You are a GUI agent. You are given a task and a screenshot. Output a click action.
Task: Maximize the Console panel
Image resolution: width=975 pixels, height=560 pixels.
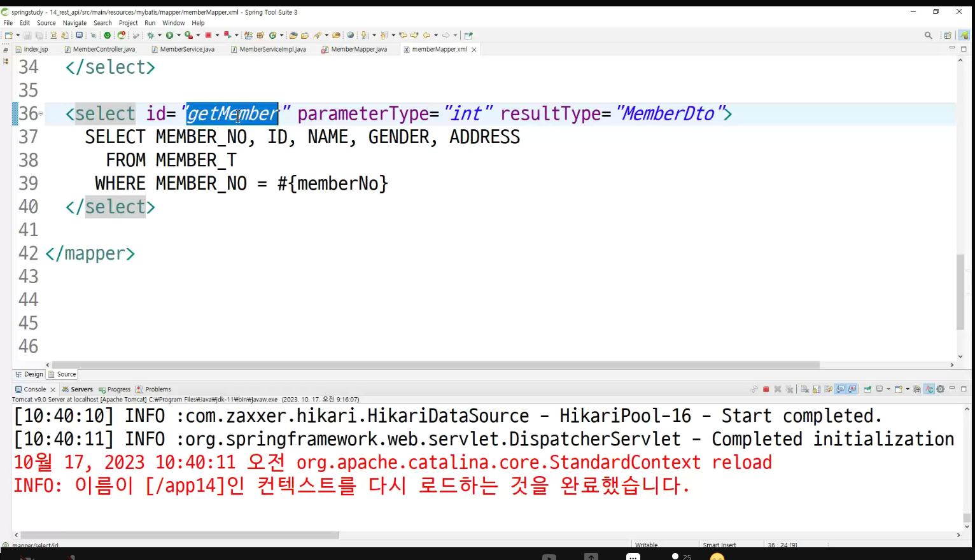(x=964, y=389)
